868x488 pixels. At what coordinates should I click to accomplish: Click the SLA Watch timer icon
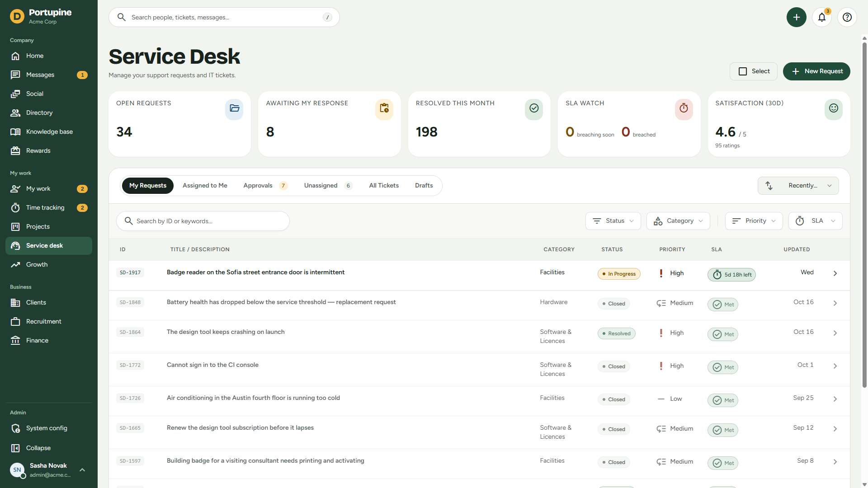(684, 109)
